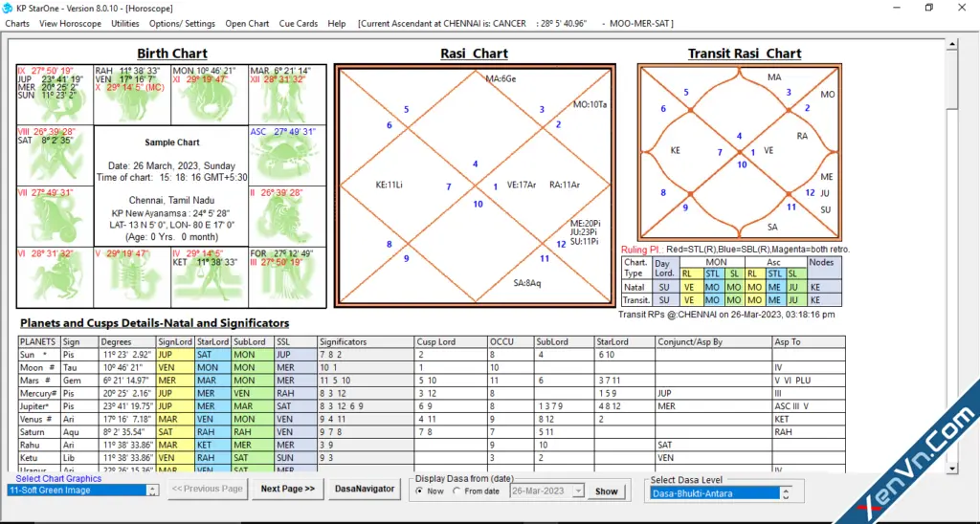Click the Venus # planet cell
980x524 pixels.
coord(39,419)
